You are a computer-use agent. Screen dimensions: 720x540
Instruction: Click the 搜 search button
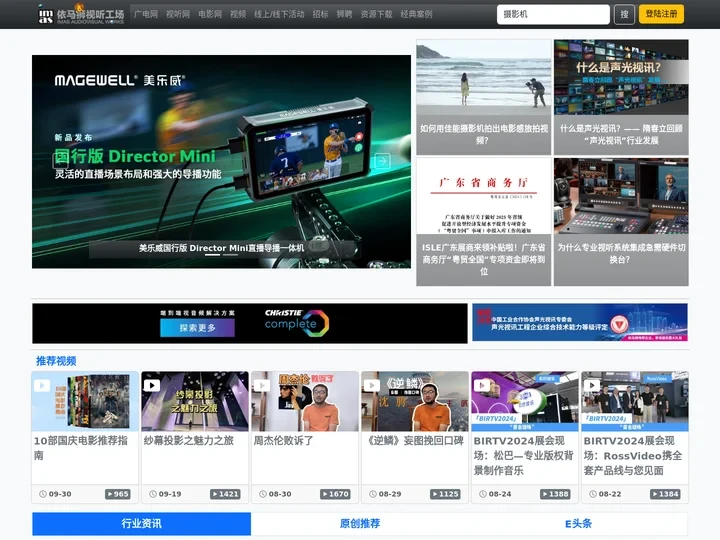point(624,14)
